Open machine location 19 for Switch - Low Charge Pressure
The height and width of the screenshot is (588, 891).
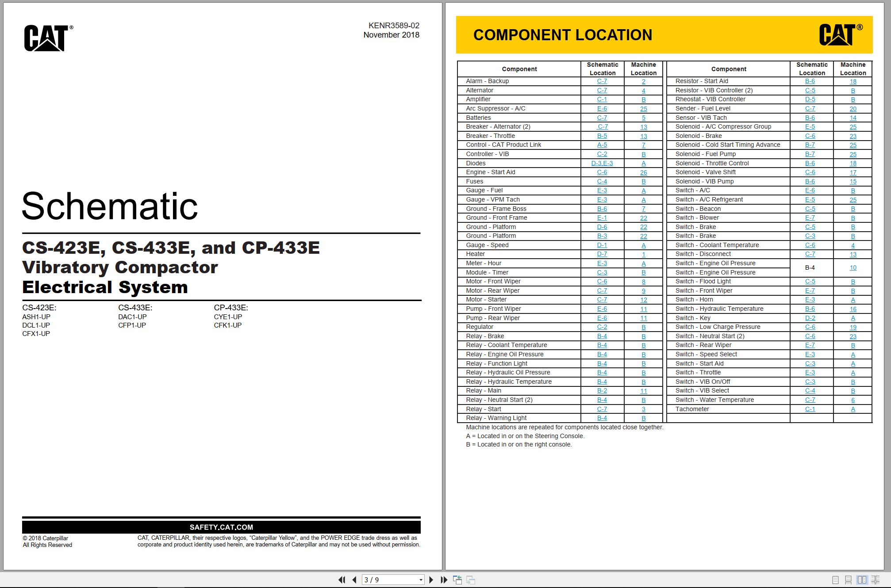pyautogui.click(x=853, y=327)
